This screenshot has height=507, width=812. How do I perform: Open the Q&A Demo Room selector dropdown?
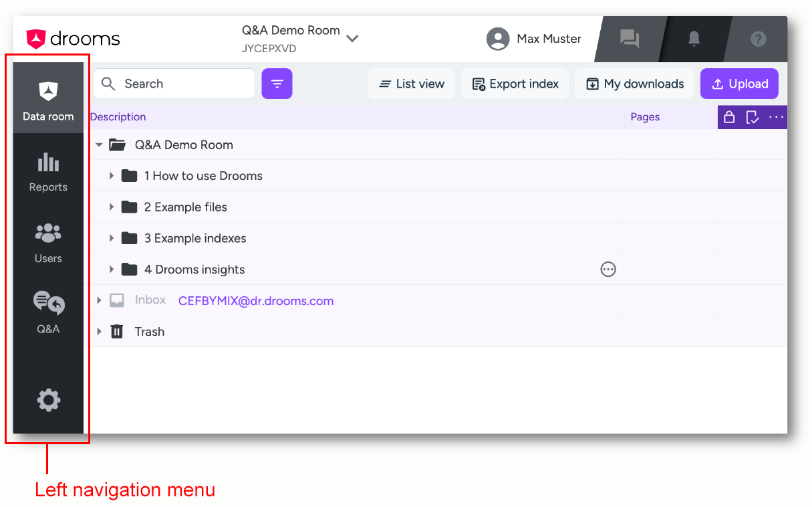pyautogui.click(x=353, y=39)
